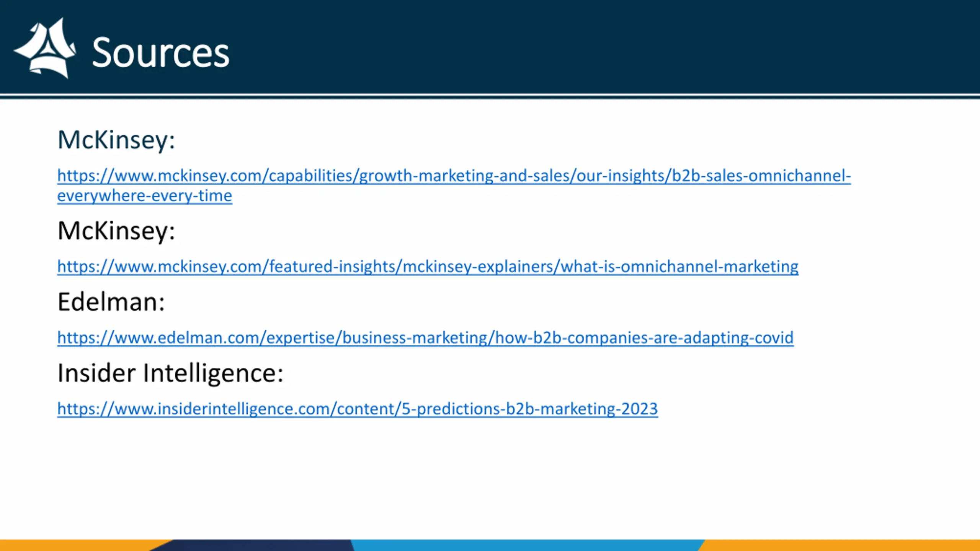Click "www.edelman.com" domain in the Edelman URL

pyautogui.click(x=186, y=337)
